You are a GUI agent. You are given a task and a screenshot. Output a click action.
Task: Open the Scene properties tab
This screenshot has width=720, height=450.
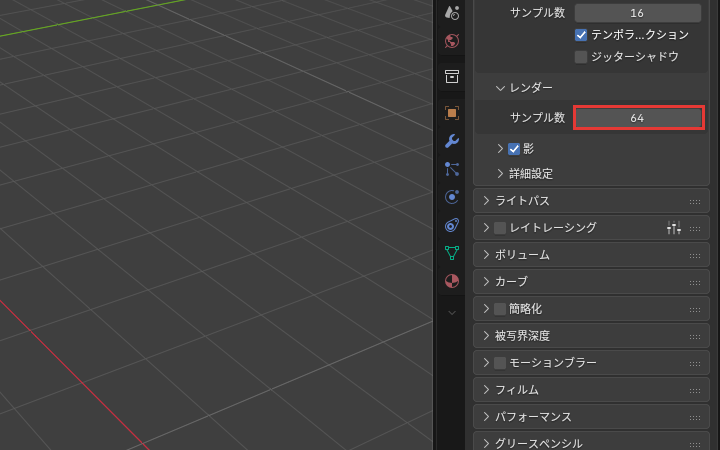point(452,13)
